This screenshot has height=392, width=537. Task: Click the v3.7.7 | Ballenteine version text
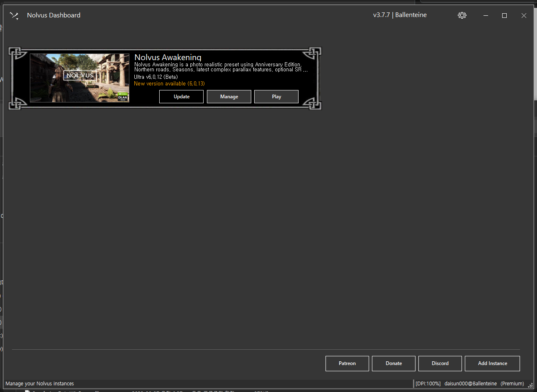coord(400,15)
